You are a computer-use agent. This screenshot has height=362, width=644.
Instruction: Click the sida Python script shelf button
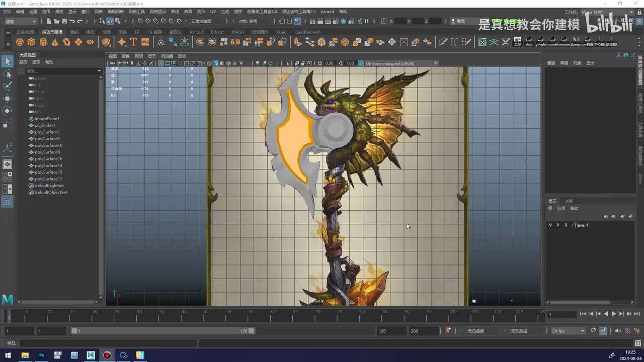pos(529,42)
